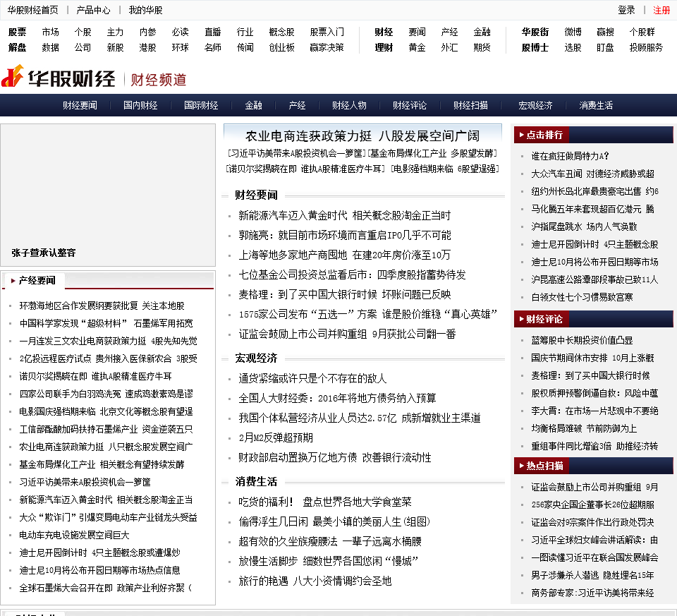Open 麦格理 article in 财经要闻 section
This screenshot has width=677, height=616.
pos(345,295)
